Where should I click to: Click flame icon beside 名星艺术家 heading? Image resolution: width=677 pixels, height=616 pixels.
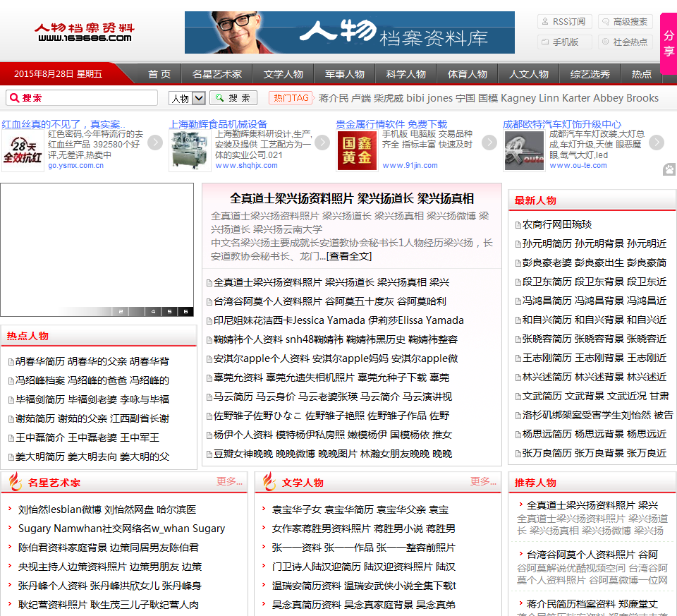15,481
